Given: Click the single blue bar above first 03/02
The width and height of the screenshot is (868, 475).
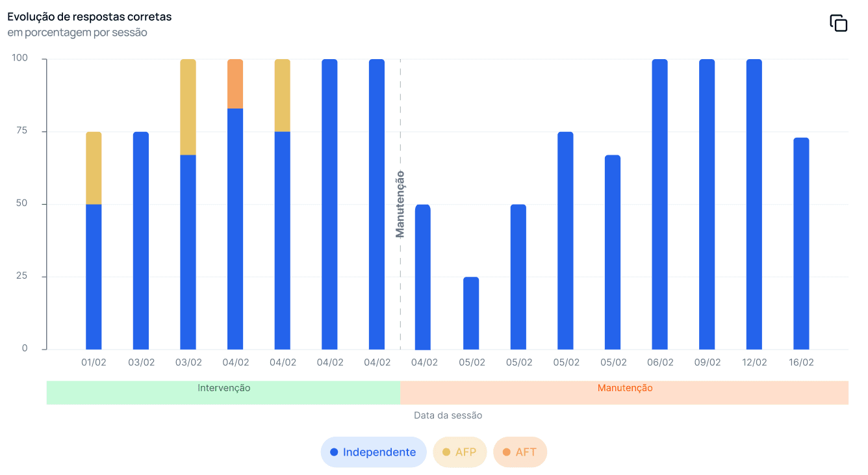Looking at the screenshot, I should [x=141, y=240].
